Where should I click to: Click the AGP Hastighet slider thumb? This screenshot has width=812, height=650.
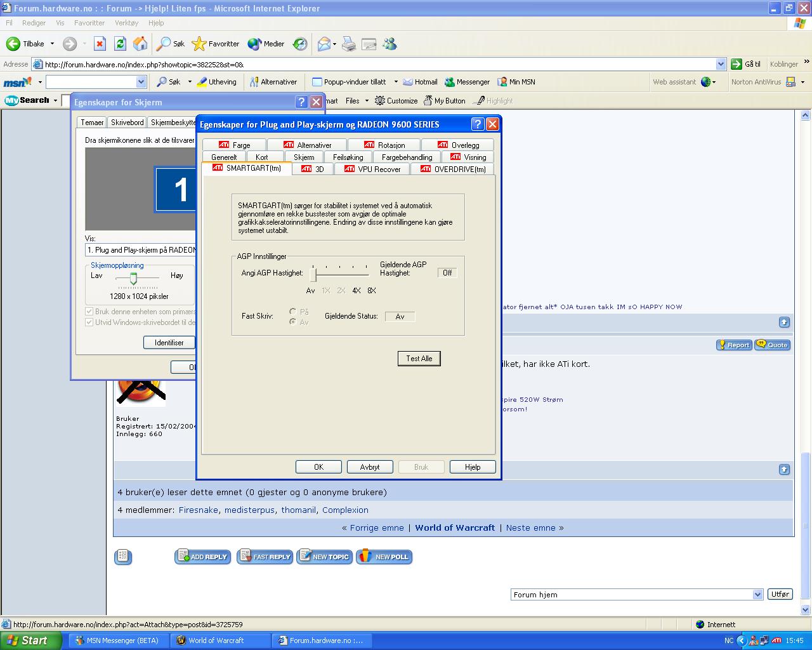313,275
